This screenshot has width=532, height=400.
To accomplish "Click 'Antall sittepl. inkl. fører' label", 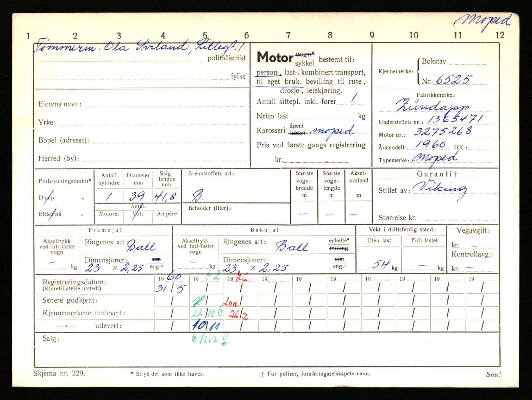I will tap(296, 102).
